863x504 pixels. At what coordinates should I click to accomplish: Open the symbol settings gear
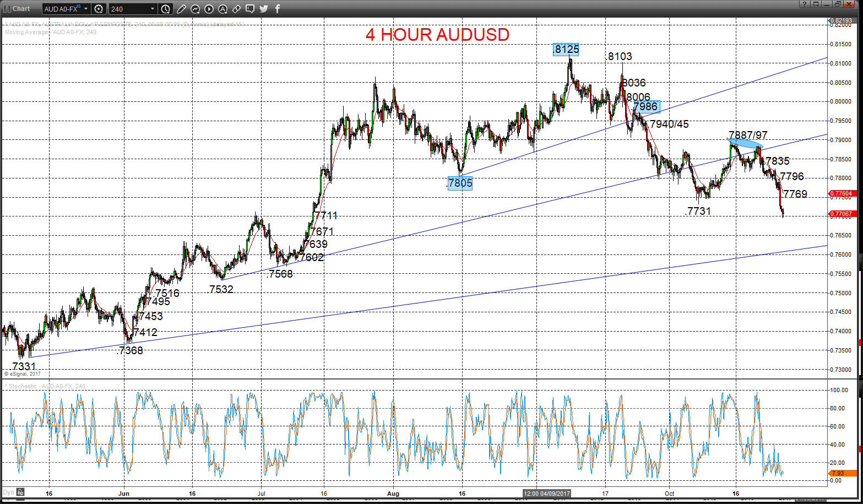point(99,9)
